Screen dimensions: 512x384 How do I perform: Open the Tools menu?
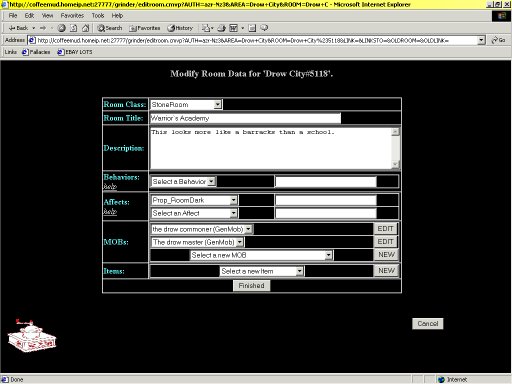pos(98,16)
